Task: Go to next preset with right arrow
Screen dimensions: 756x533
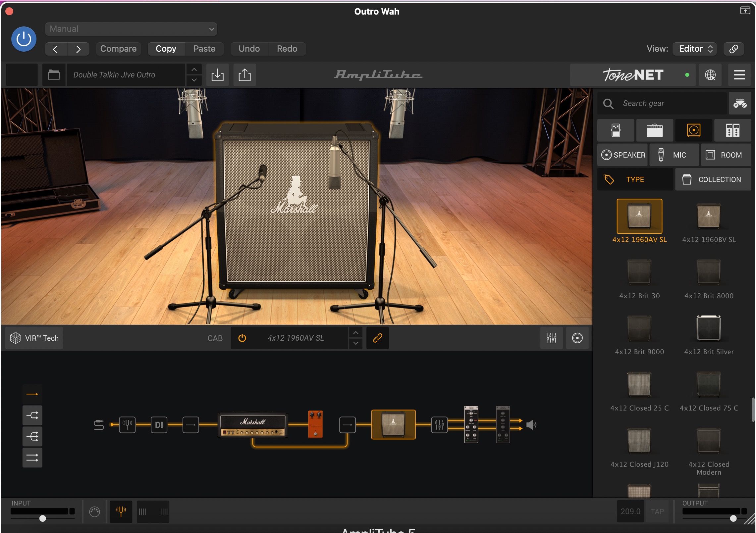Action: [78, 49]
